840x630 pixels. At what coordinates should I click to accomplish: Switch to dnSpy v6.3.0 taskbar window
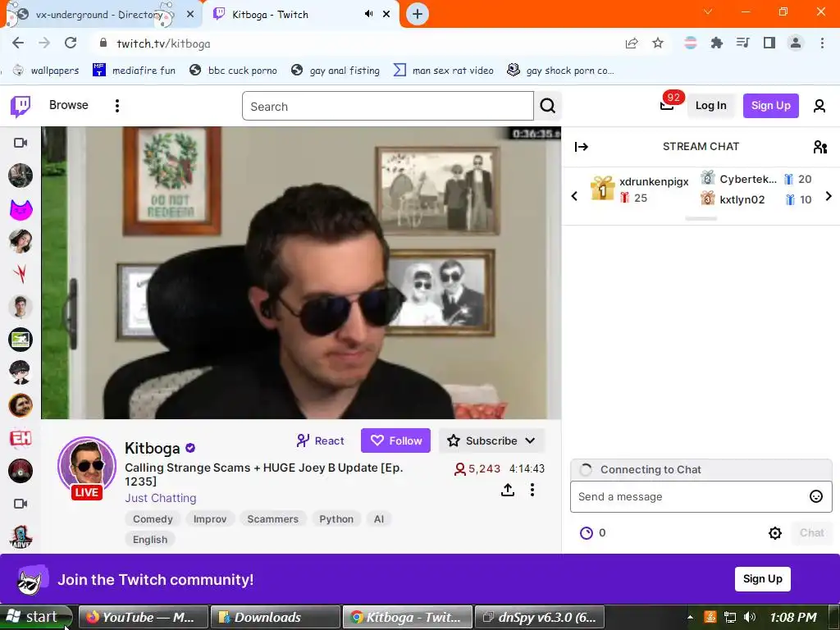click(x=540, y=617)
